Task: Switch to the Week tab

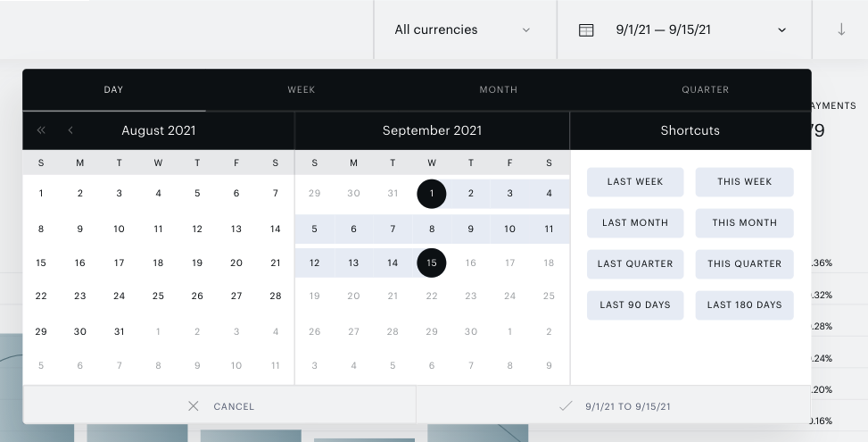Action: point(302,89)
